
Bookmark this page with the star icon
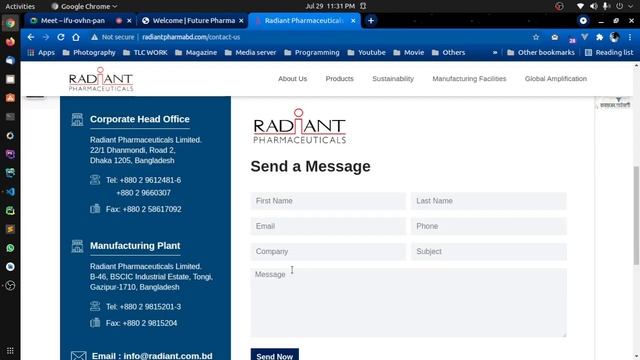point(536,37)
